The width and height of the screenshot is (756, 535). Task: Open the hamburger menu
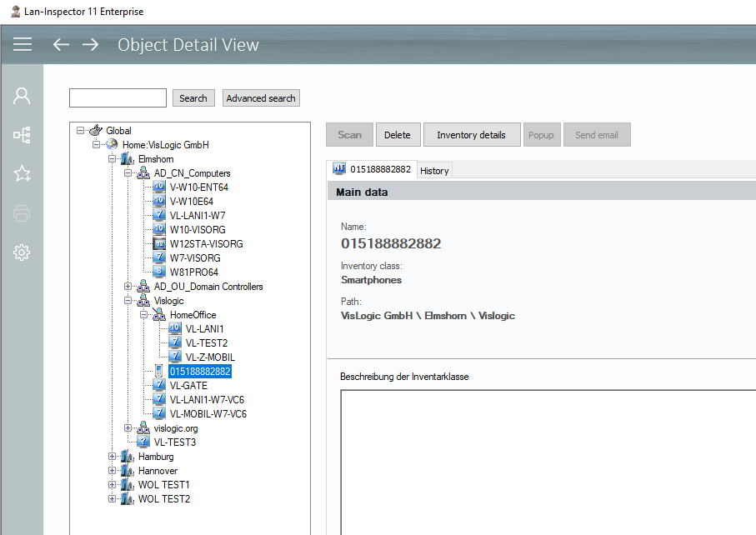[23, 44]
